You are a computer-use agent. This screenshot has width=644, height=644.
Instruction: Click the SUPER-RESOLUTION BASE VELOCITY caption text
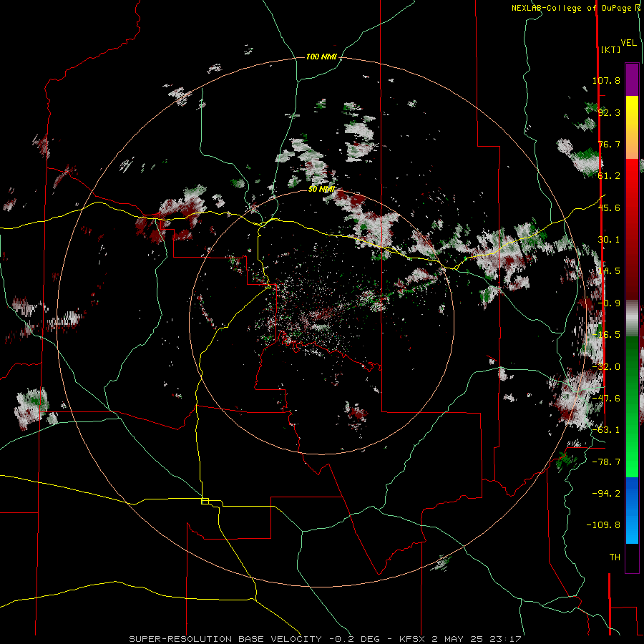pos(227,639)
